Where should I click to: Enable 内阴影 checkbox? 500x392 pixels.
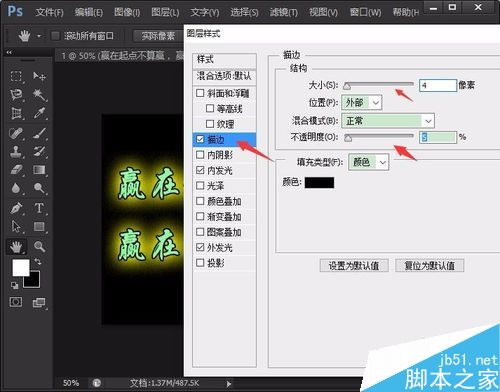pyautogui.click(x=200, y=155)
